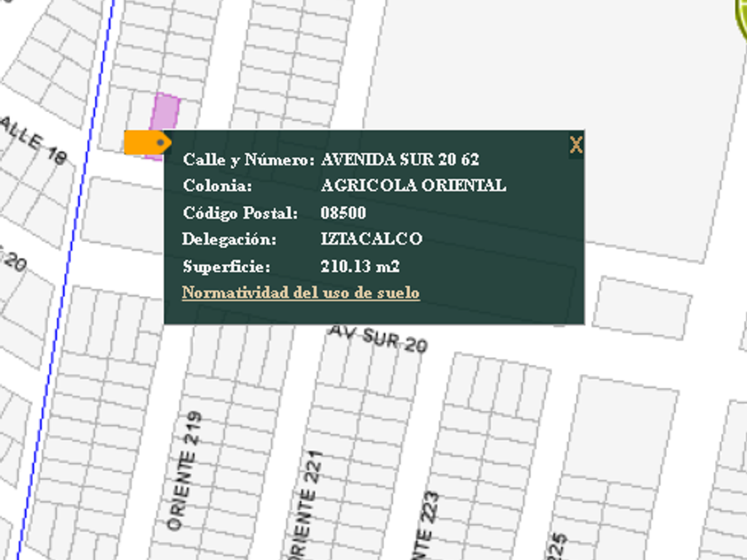This screenshot has height=560, width=747.
Task: Click the AV SUR 20 street label
Action: [x=379, y=339]
